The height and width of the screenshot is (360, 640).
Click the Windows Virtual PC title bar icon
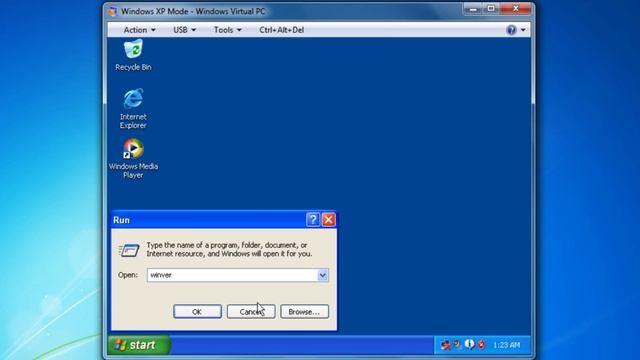click(x=112, y=11)
